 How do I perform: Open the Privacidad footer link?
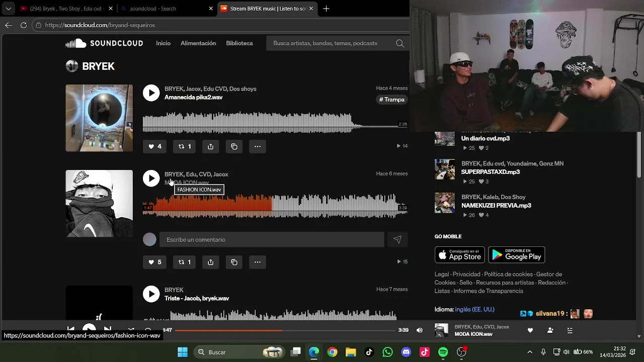[466, 275]
